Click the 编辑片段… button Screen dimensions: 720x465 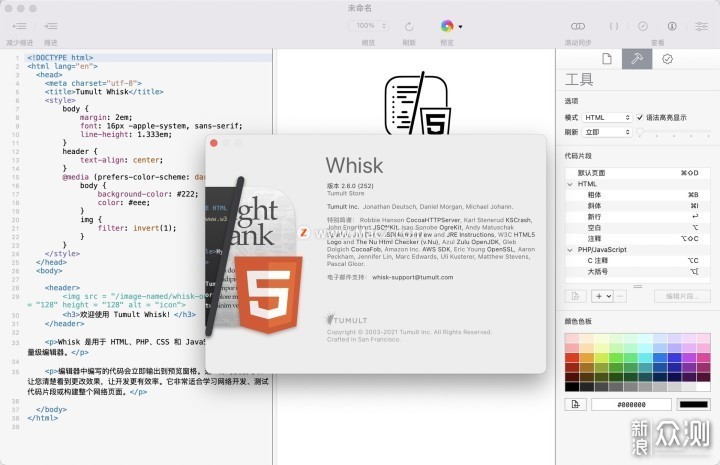click(x=682, y=296)
